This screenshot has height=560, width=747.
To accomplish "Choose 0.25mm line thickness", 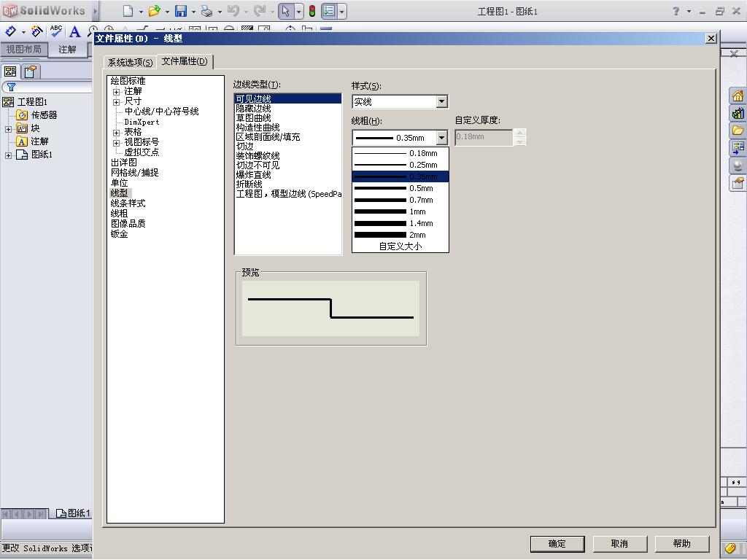I will [400, 165].
